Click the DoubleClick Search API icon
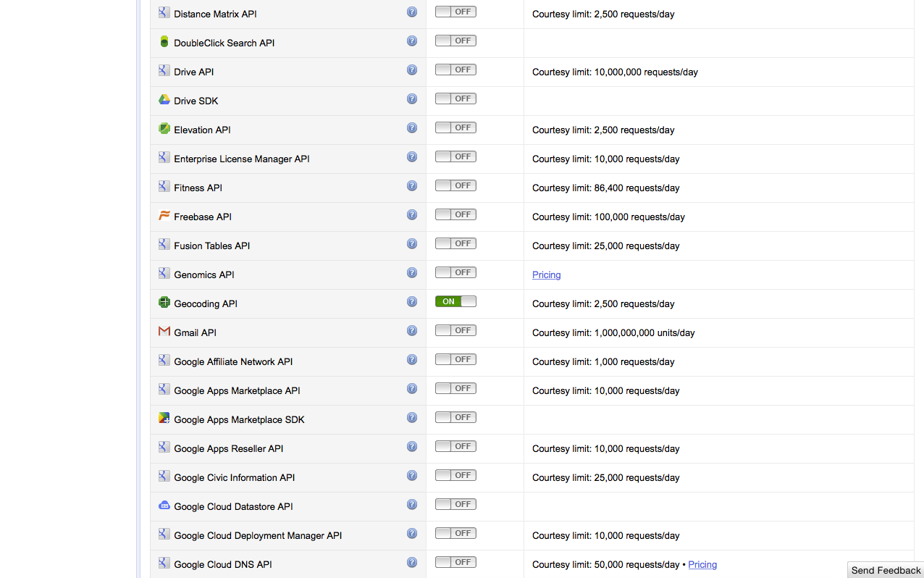924x578 pixels. point(164,41)
